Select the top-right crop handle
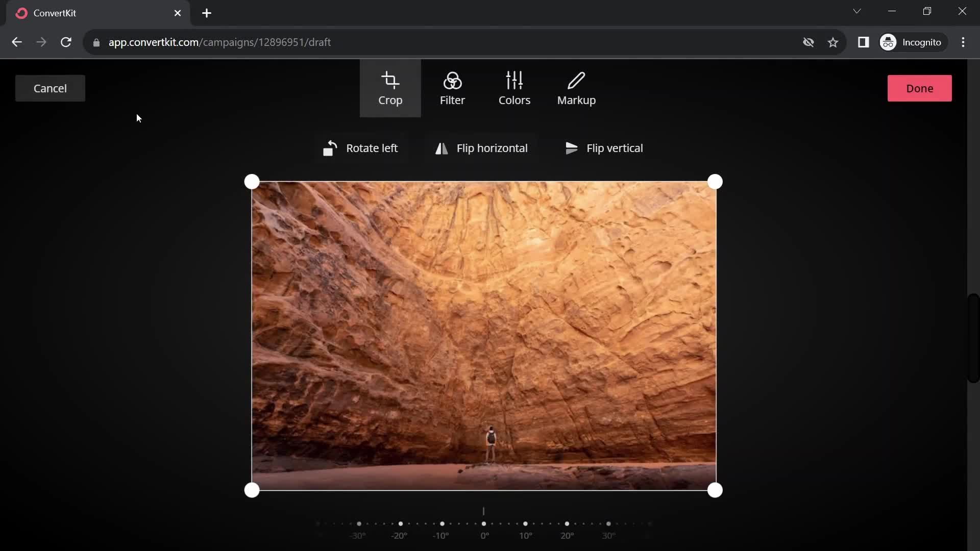This screenshot has width=980, height=551. click(x=716, y=180)
